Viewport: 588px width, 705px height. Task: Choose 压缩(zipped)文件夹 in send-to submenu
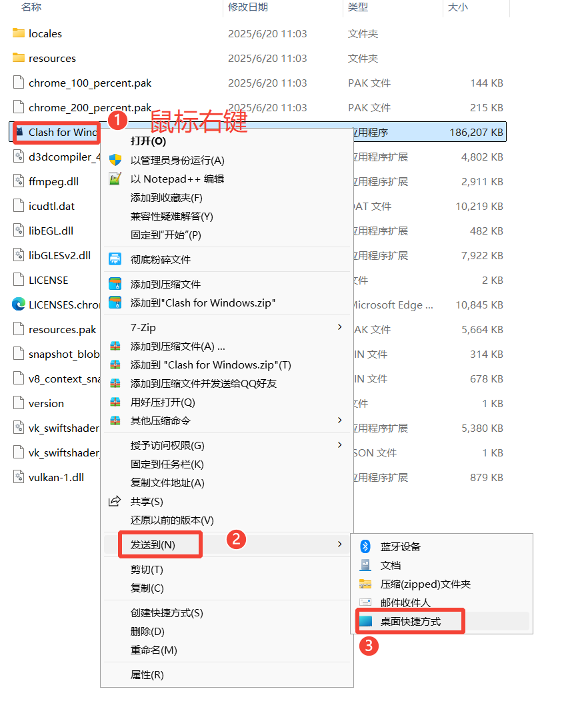click(425, 584)
